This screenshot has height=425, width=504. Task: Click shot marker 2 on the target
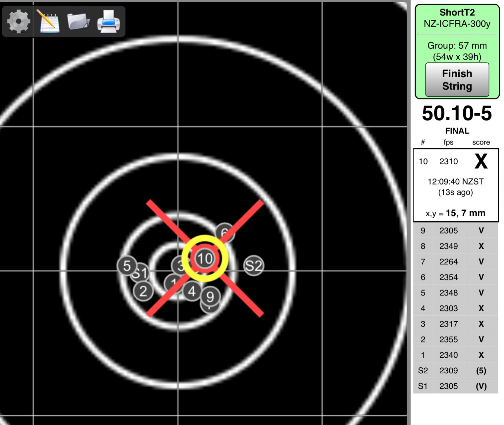tap(143, 291)
